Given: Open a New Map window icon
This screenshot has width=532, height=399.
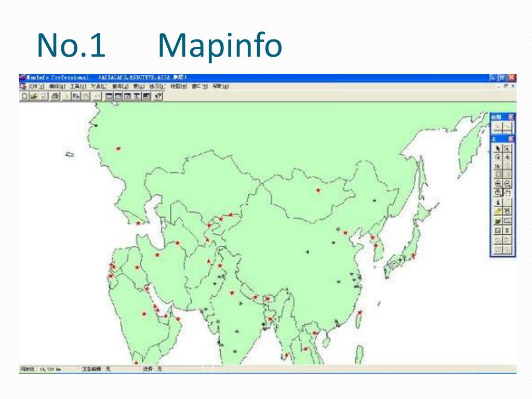Looking at the screenshot, I should (x=118, y=96).
